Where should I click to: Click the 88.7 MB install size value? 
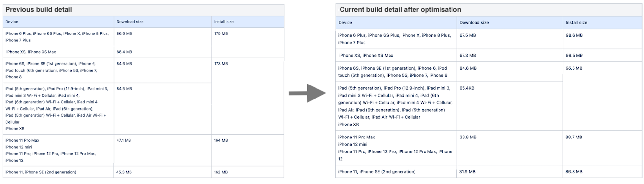point(574,137)
